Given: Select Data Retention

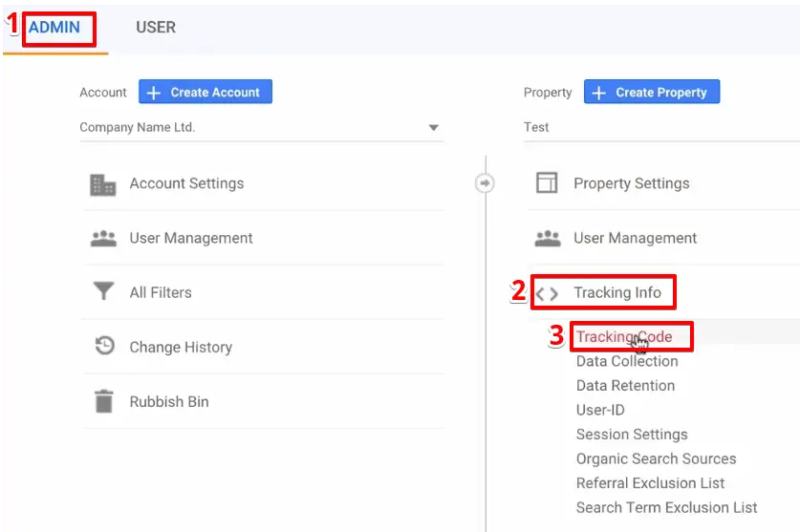Looking at the screenshot, I should (625, 386).
